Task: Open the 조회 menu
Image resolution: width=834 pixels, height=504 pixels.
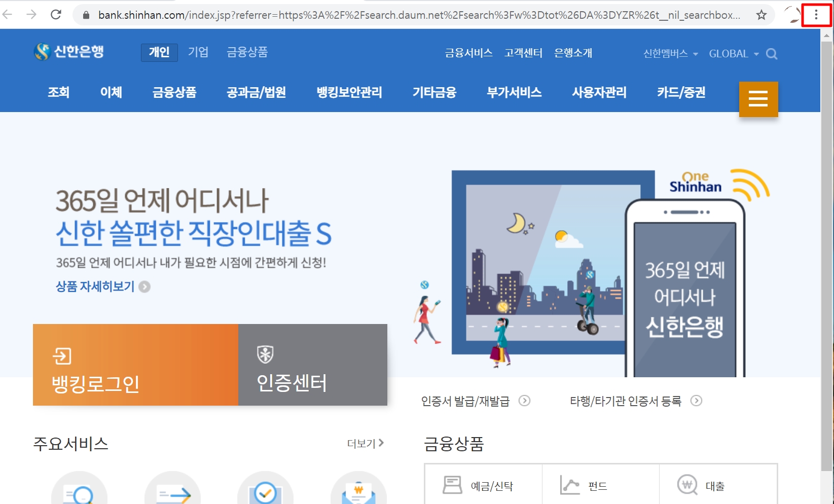Action: pyautogui.click(x=58, y=92)
